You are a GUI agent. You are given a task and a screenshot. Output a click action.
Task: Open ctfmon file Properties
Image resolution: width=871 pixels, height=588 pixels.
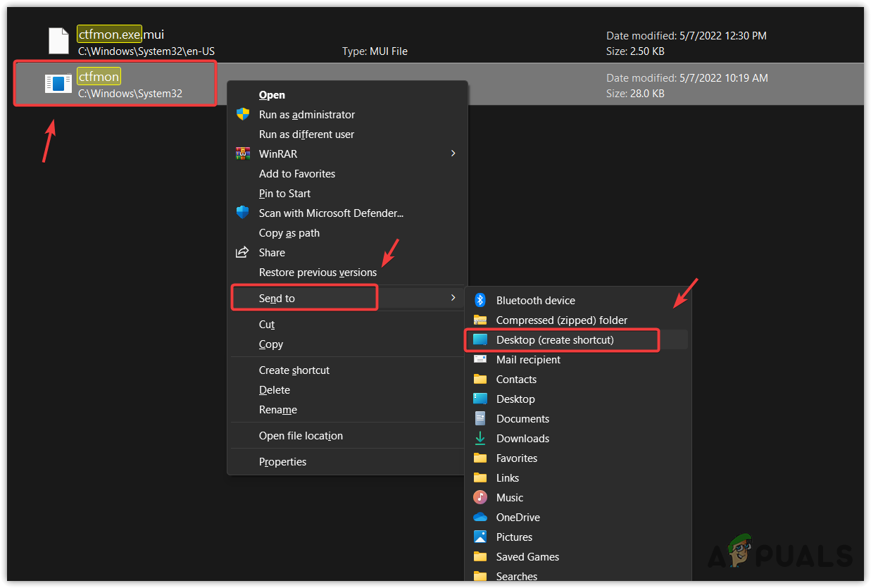click(x=282, y=461)
